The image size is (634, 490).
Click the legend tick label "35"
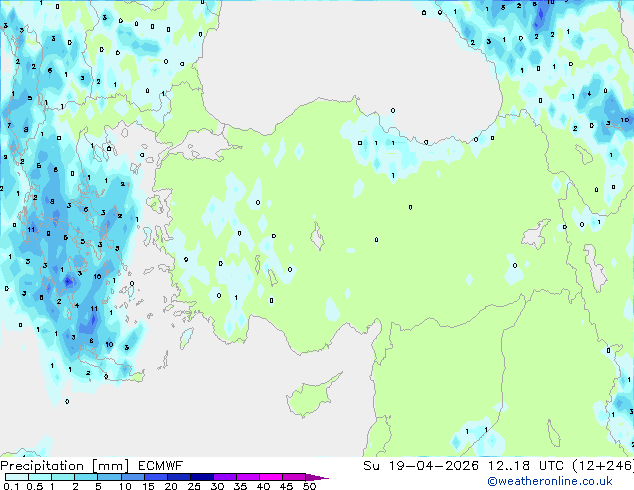click(x=240, y=486)
